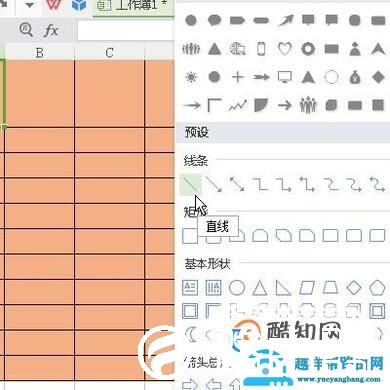Screen dimensions: 390x390
Task: Click the fx insert function button
Action: coord(51,30)
